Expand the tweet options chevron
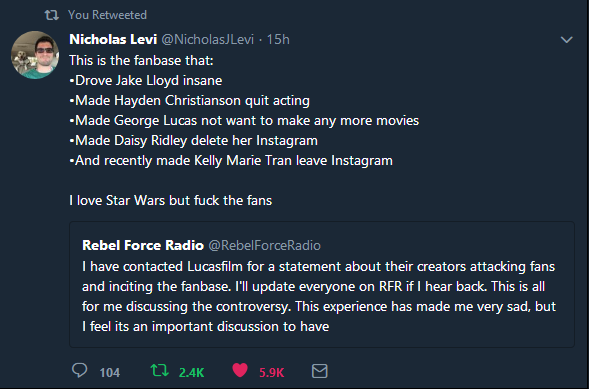 [x=566, y=39]
